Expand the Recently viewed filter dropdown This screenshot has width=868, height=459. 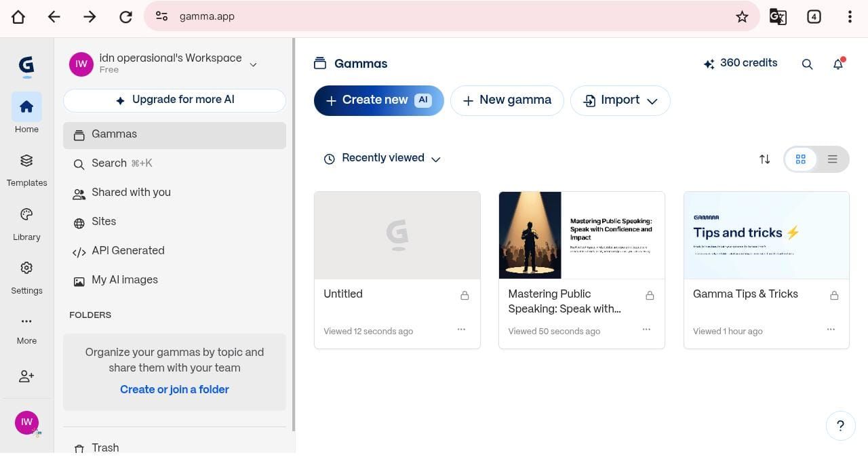[383, 159]
